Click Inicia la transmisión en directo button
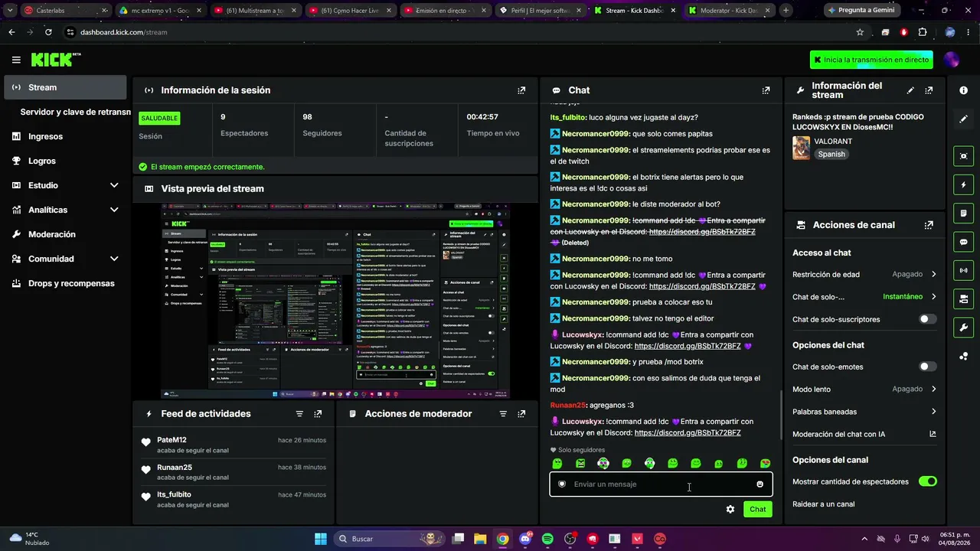Screen dimensions: 980x551 (872, 60)
